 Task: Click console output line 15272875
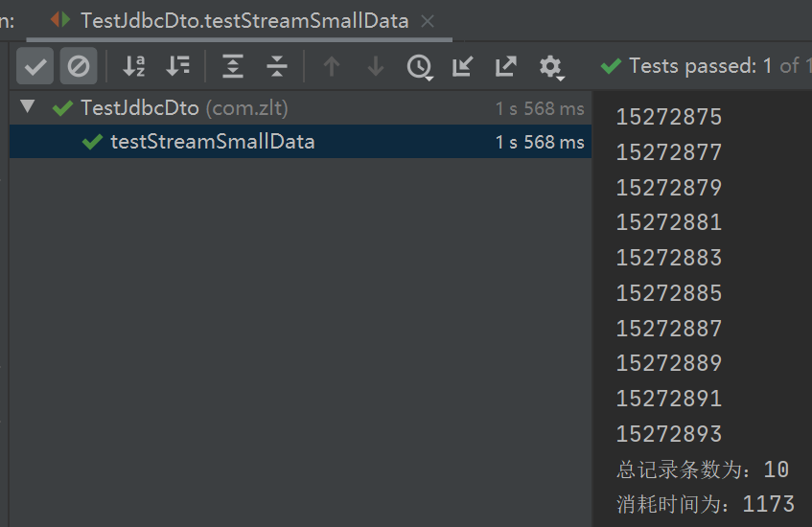(668, 117)
